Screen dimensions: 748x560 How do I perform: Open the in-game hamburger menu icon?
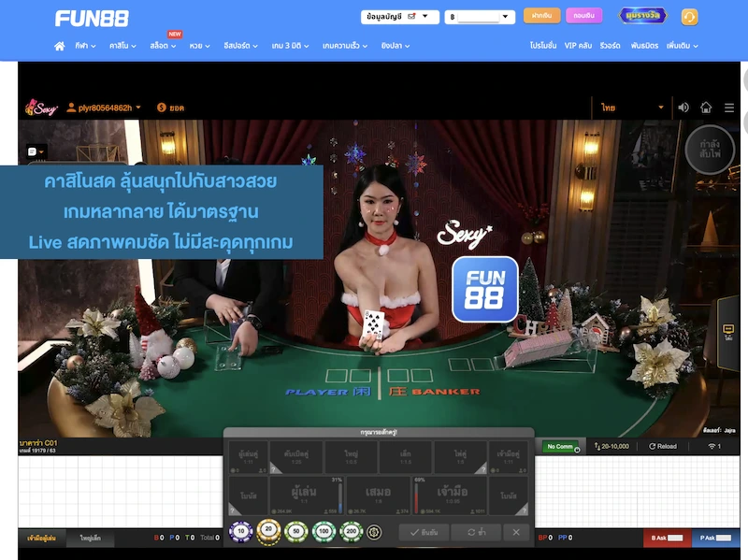[729, 106]
